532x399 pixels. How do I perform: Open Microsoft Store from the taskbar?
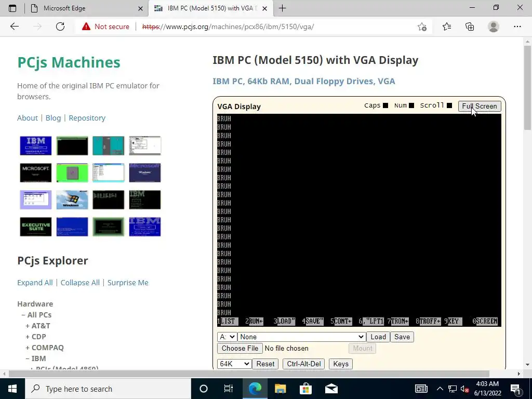(x=305, y=389)
